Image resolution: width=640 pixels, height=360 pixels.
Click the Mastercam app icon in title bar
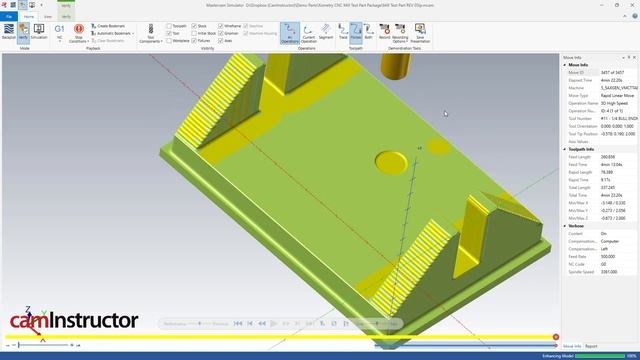[x=4, y=5]
